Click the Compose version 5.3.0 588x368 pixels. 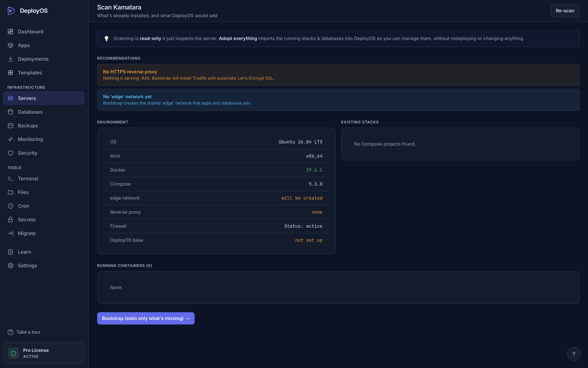(316, 184)
